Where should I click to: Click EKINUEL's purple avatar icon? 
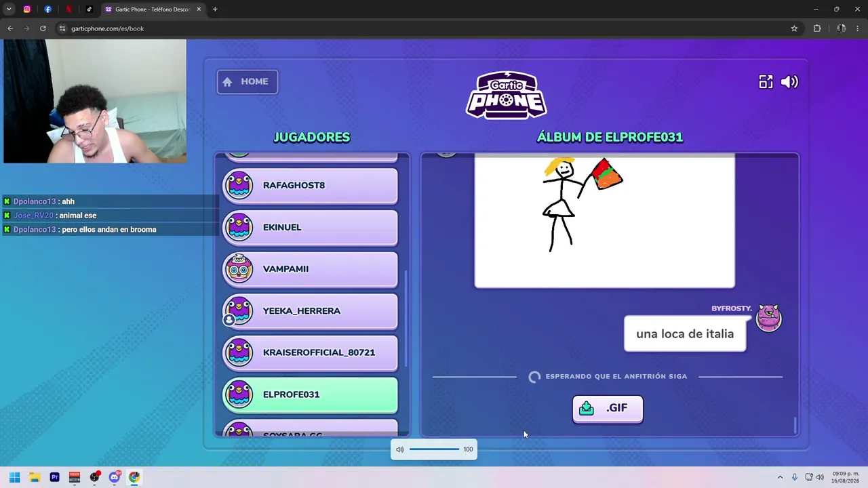(239, 227)
